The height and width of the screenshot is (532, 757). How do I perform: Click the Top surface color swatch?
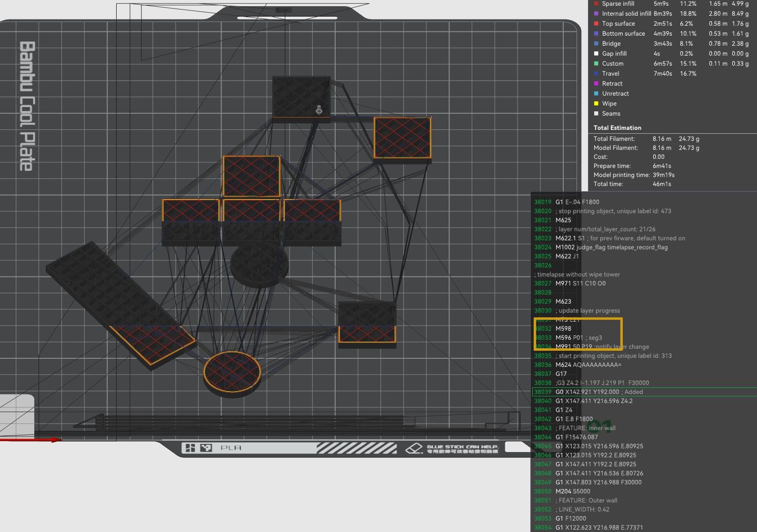(x=596, y=24)
